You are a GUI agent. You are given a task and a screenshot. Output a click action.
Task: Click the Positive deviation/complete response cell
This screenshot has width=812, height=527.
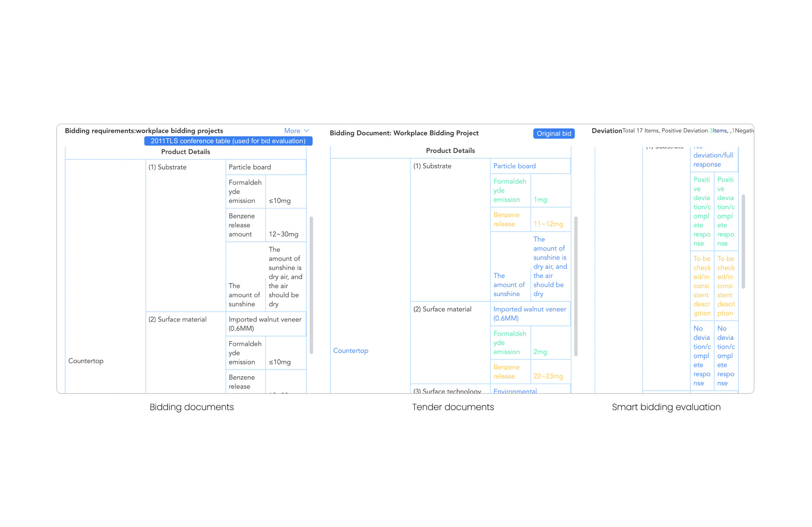coord(702,211)
